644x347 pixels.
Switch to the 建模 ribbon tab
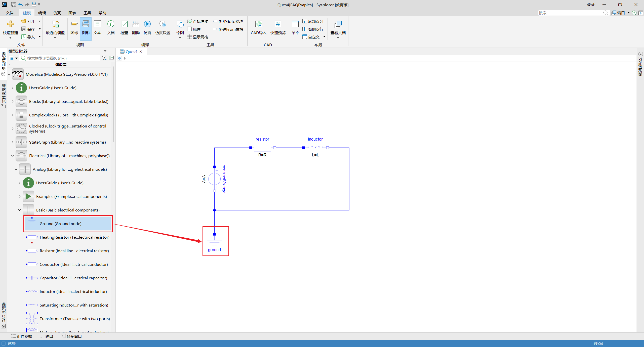point(27,13)
